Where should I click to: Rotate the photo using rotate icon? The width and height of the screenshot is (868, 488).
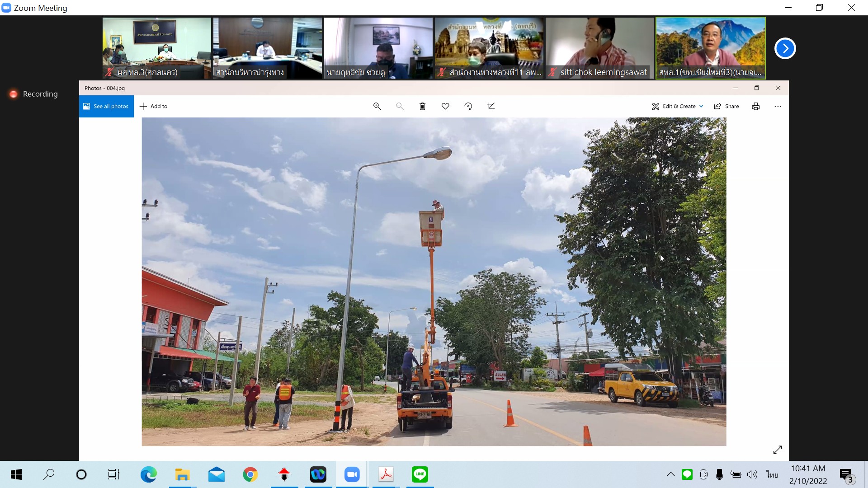tap(468, 106)
